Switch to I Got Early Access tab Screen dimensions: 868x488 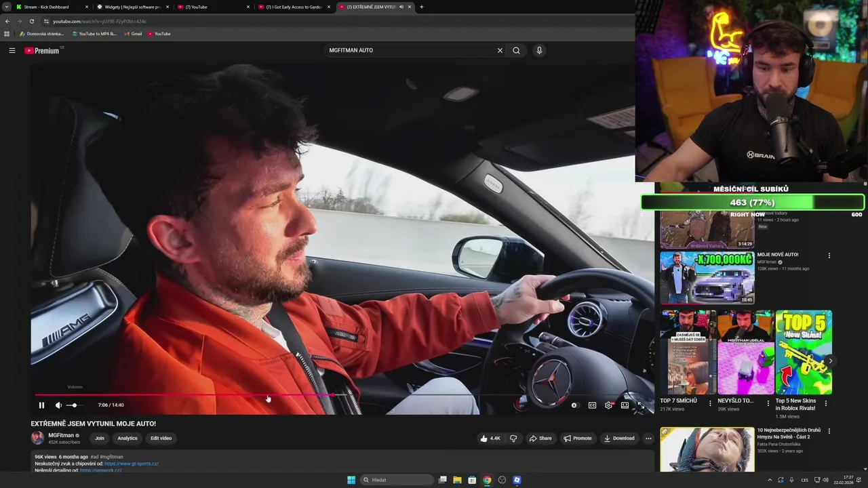tap(294, 7)
